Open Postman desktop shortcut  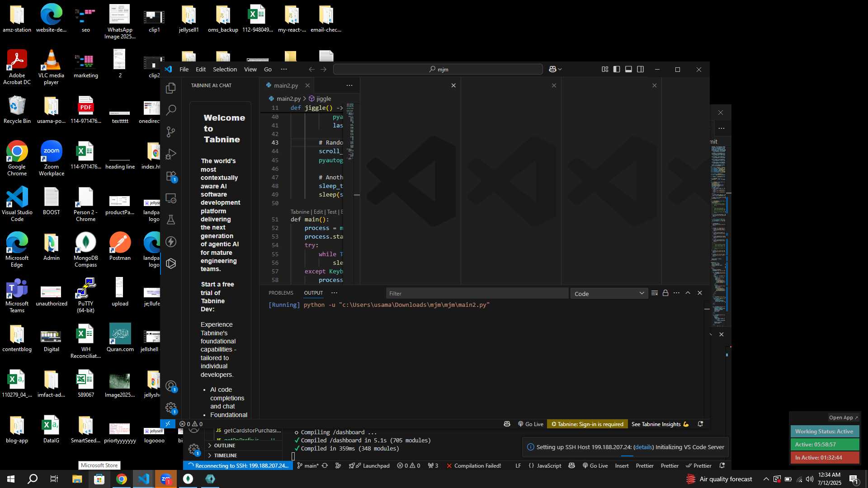coord(120,247)
